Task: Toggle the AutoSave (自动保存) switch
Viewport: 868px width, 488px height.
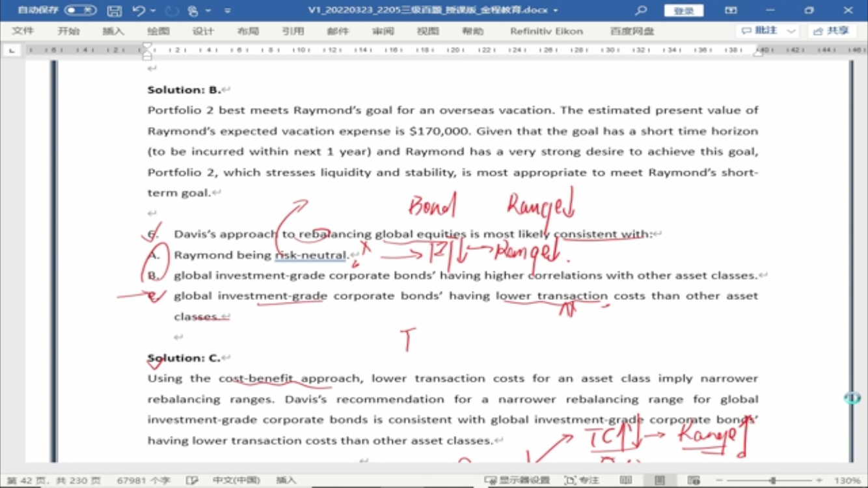Action: click(80, 10)
